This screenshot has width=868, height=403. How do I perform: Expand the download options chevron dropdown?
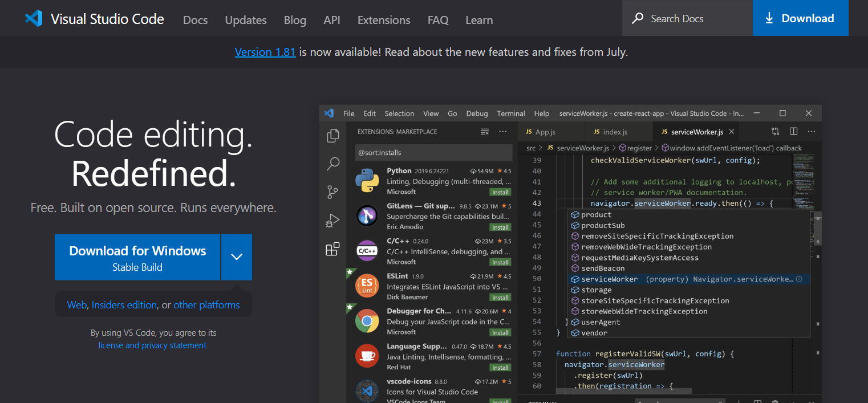point(237,257)
